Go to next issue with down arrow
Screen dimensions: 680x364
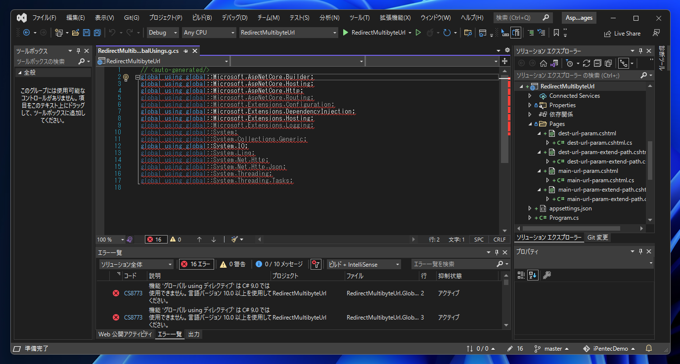[x=213, y=239]
